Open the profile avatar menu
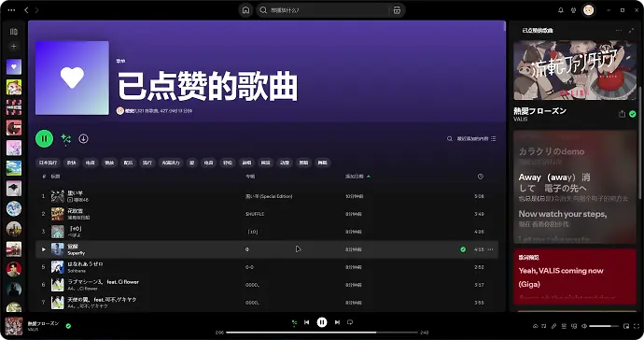Image resolution: width=644 pixels, height=340 pixels. [589, 10]
